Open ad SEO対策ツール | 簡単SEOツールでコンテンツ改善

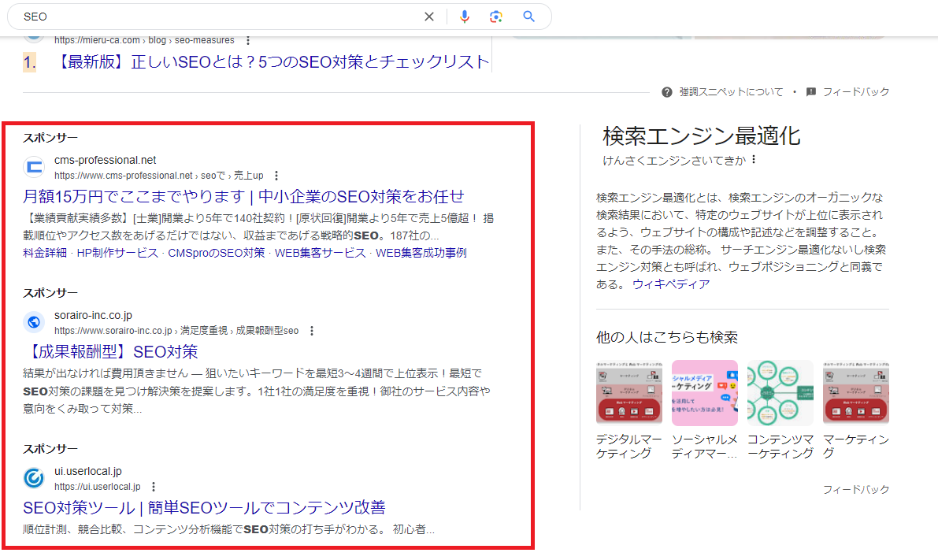(204, 508)
